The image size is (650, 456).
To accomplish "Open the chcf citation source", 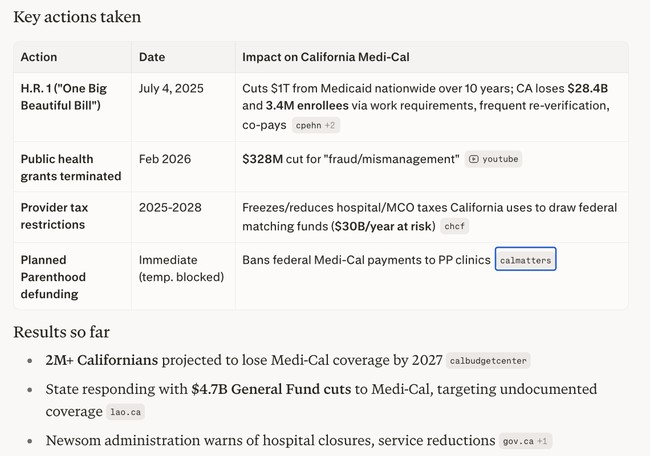I will 455,227.
